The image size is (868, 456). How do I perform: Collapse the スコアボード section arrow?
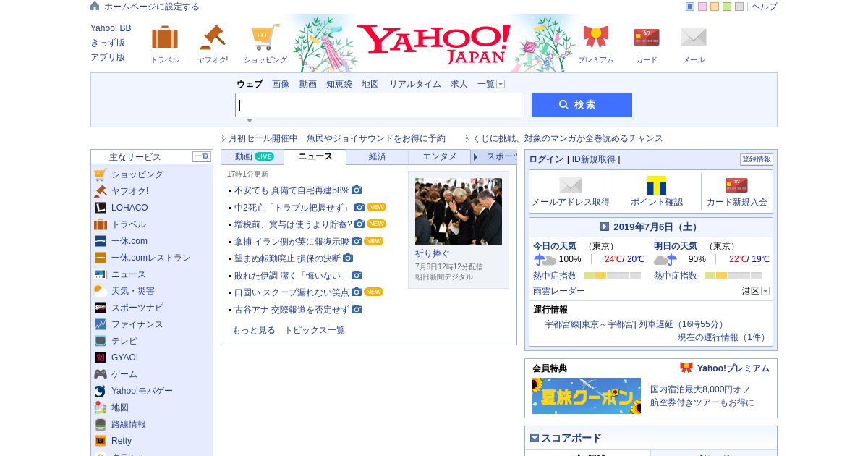(535, 438)
